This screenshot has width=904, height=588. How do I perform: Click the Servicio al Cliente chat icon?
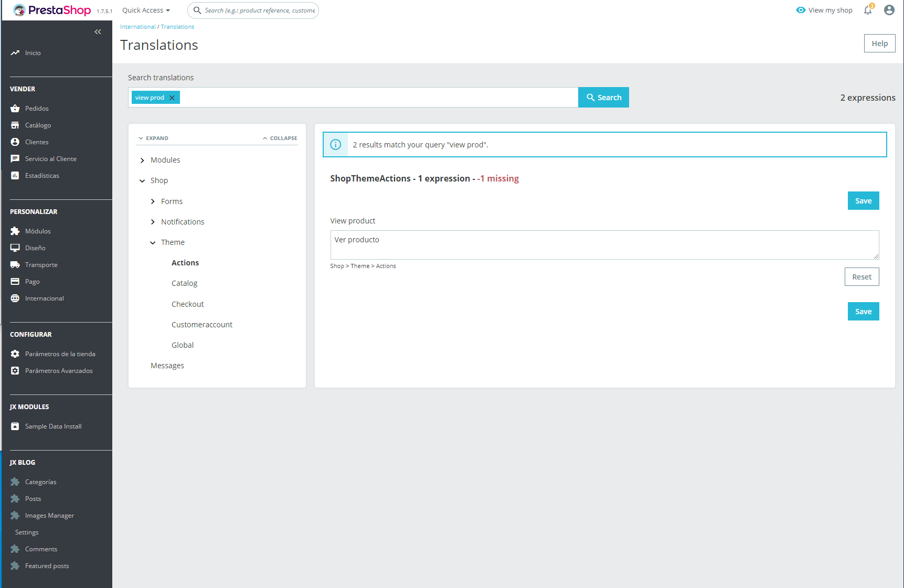tap(15, 159)
